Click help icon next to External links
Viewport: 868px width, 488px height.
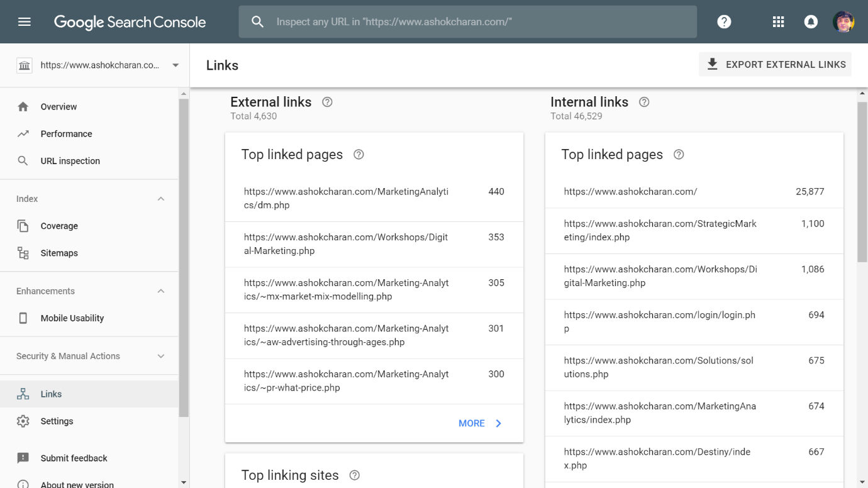click(x=327, y=102)
